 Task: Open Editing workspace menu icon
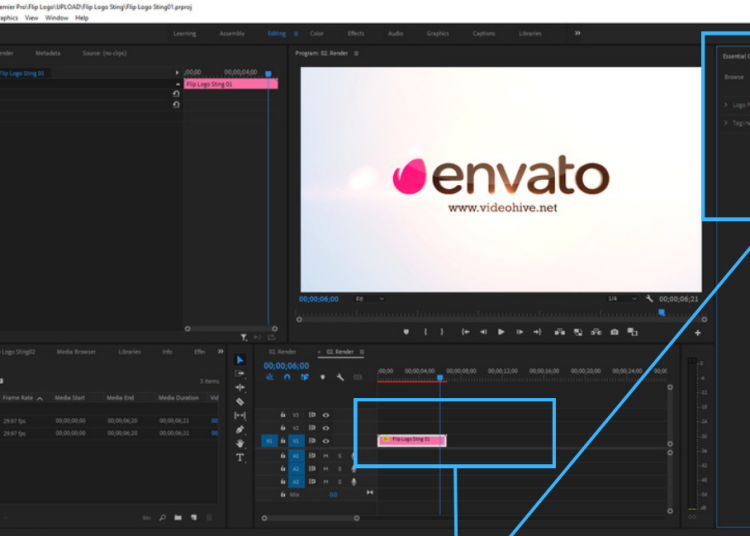[x=296, y=33]
